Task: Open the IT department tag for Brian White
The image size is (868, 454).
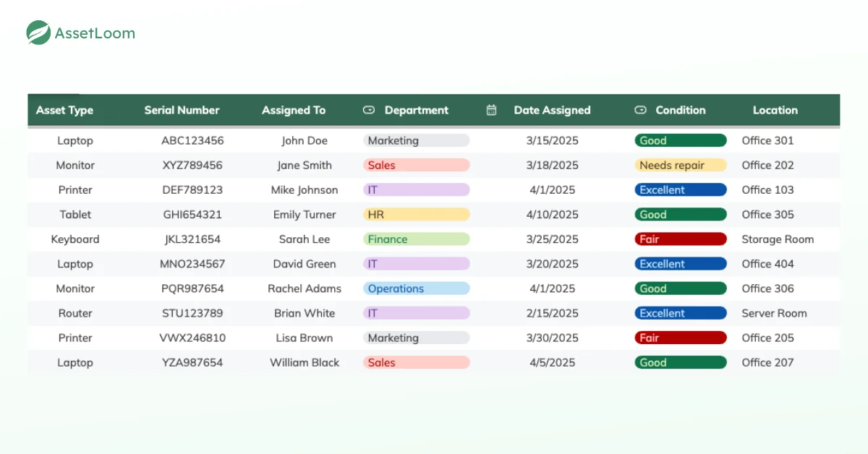Action: pyautogui.click(x=417, y=313)
